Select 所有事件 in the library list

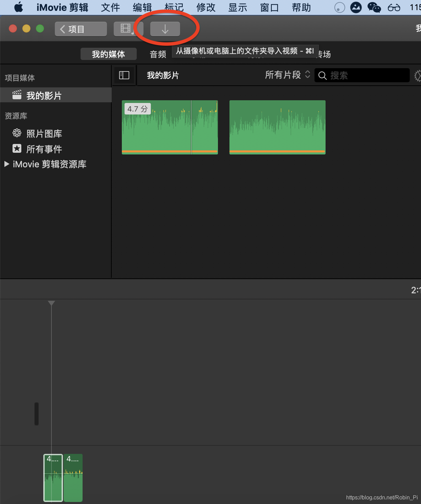pos(44,149)
